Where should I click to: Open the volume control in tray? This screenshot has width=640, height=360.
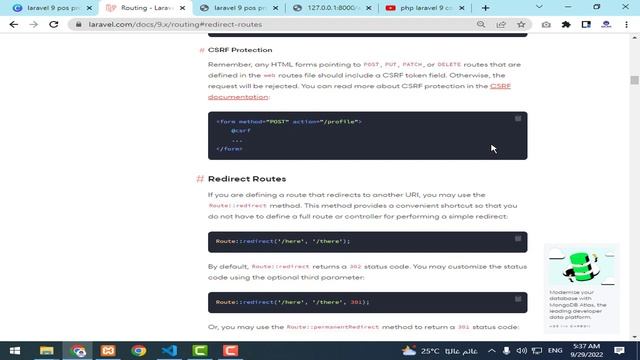point(521,351)
